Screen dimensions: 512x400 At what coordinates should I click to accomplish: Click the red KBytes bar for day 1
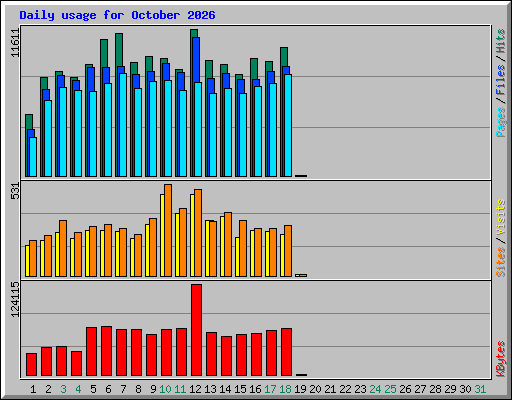click(x=32, y=365)
